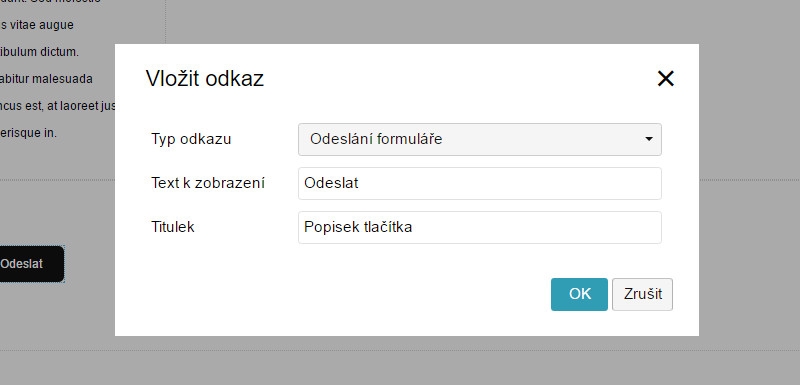800x385 pixels.
Task: Close the Vložit odkaz dialog with X
Action: click(x=665, y=79)
